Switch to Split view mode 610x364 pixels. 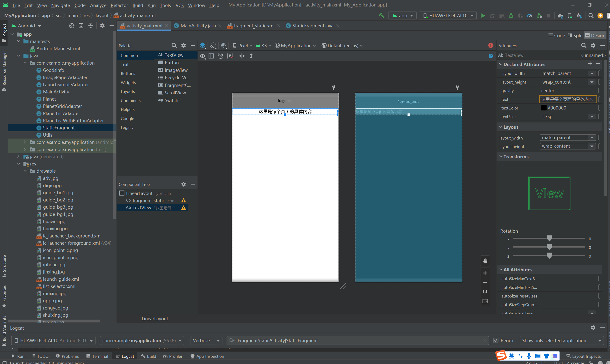[575, 36]
